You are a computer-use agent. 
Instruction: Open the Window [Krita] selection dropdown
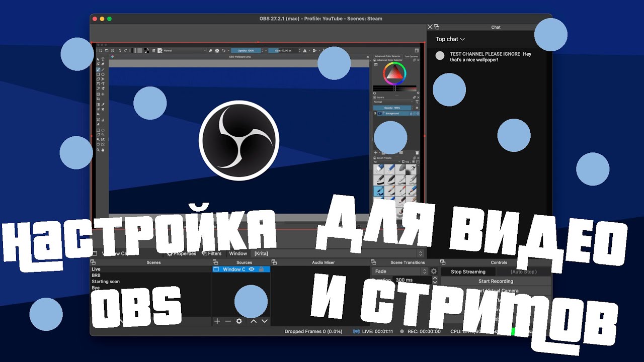click(x=339, y=254)
